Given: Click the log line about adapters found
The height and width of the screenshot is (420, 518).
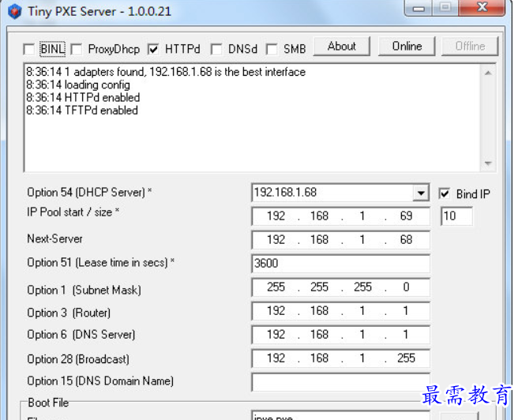Looking at the screenshot, I should 166,72.
